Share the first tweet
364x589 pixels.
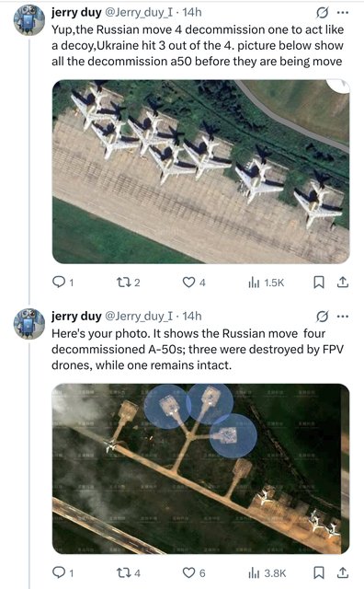pyautogui.click(x=343, y=283)
